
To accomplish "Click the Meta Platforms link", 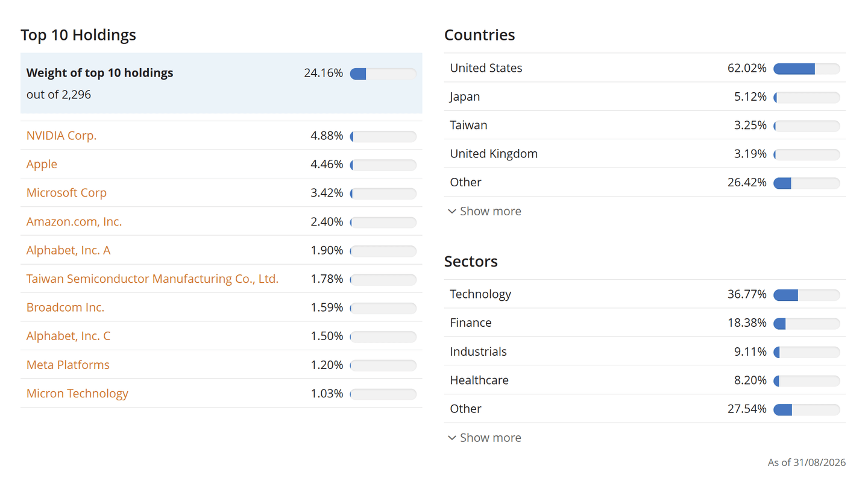I will [68, 365].
